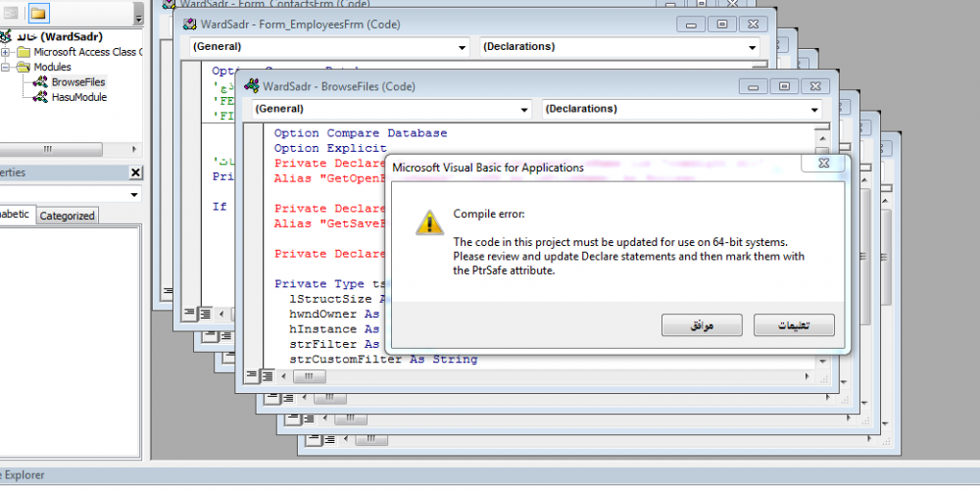Click BrowseFiles window horizontal scroll right arrow
The height and width of the screenshot is (491, 980).
click(808, 376)
